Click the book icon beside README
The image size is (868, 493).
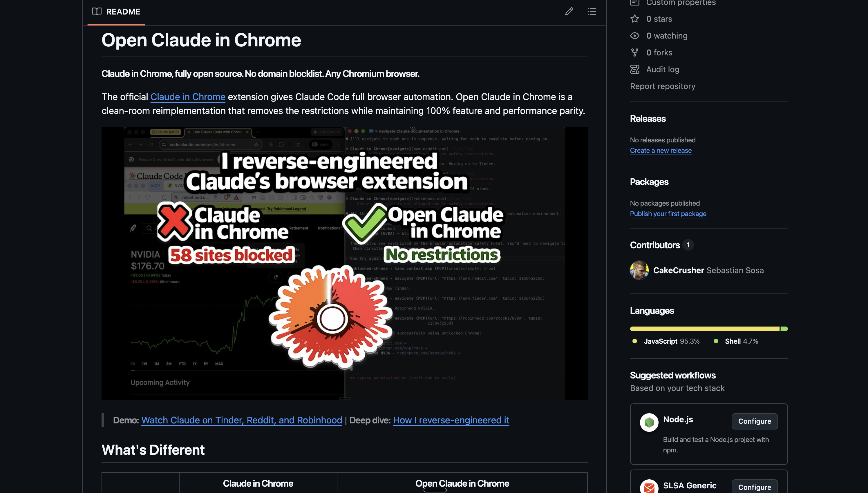(x=97, y=12)
